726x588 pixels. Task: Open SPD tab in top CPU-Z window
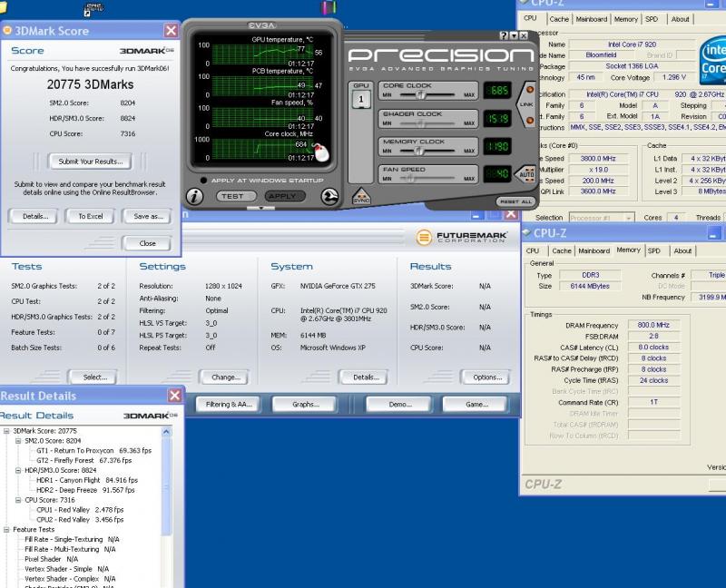(652, 19)
